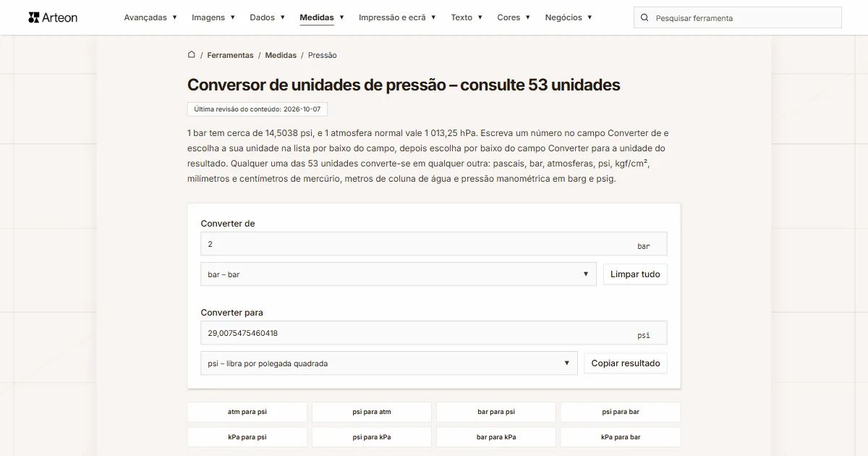Open the Texto menu
Image resolution: width=868 pixels, height=456 pixels.
[467, 17]
